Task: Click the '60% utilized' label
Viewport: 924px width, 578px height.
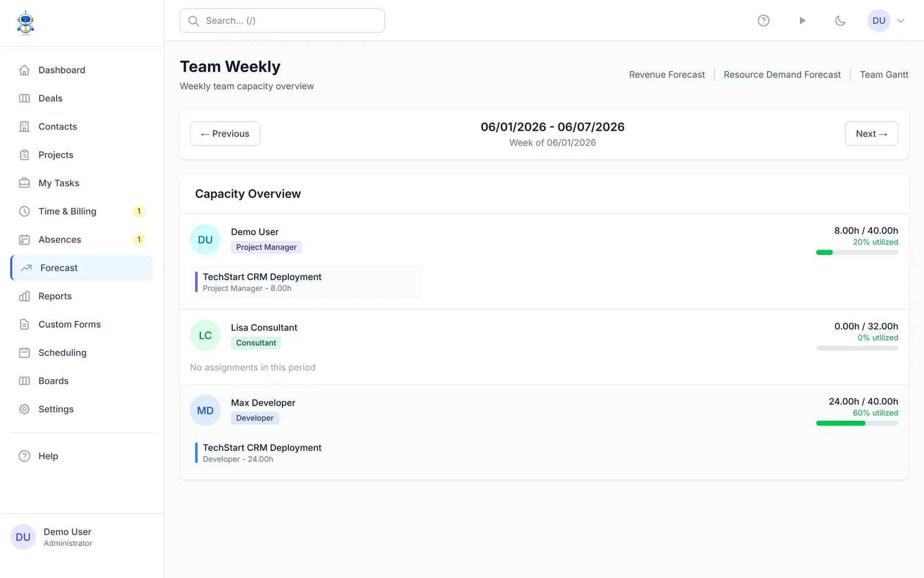Action: coord(875,413)
